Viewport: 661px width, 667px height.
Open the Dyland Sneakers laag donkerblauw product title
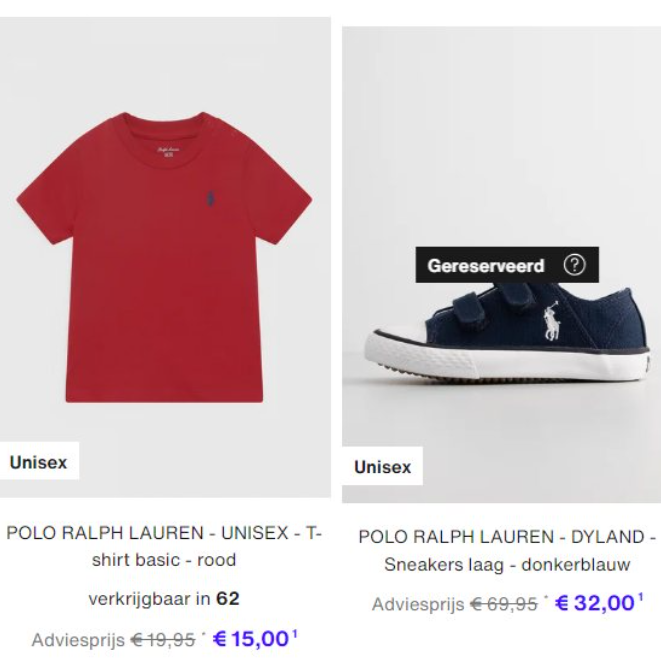507,550
